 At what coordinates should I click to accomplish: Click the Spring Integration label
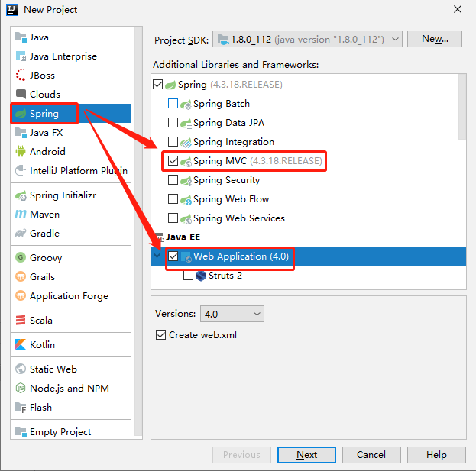234,142
